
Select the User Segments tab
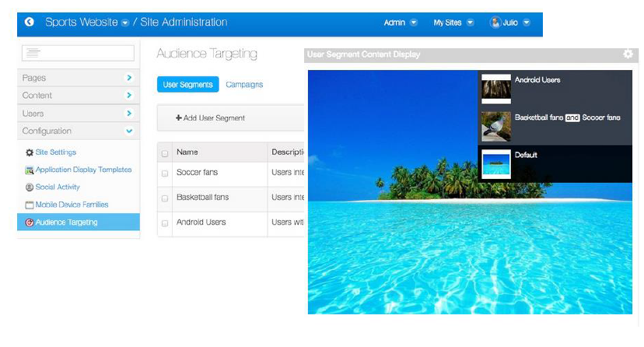[187, 85]
